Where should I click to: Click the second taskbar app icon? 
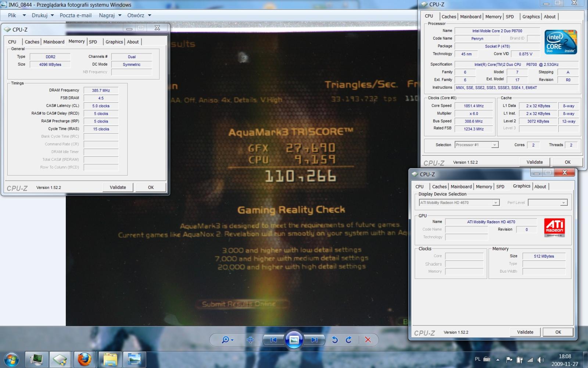click(x=60, y=360)
